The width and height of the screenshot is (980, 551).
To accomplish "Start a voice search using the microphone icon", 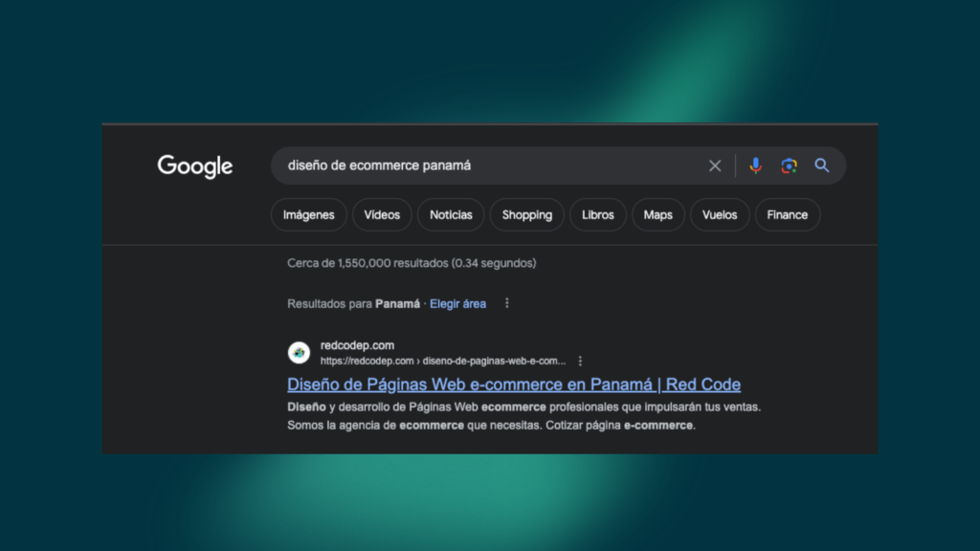I will coord(755,165).
